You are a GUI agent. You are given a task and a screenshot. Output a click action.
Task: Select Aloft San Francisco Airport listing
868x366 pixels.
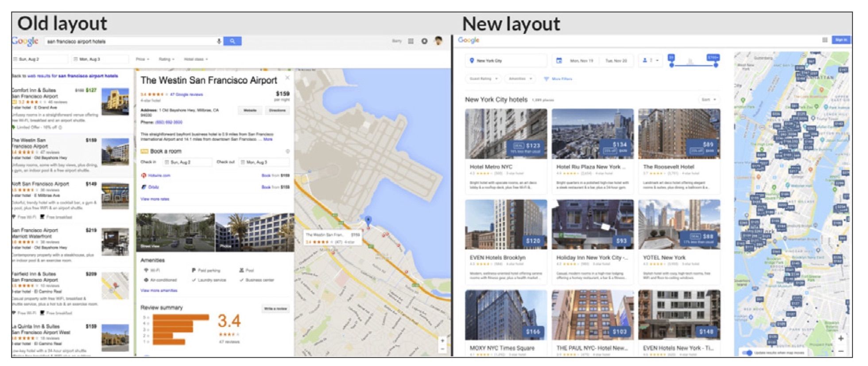(x=71, y=200)
